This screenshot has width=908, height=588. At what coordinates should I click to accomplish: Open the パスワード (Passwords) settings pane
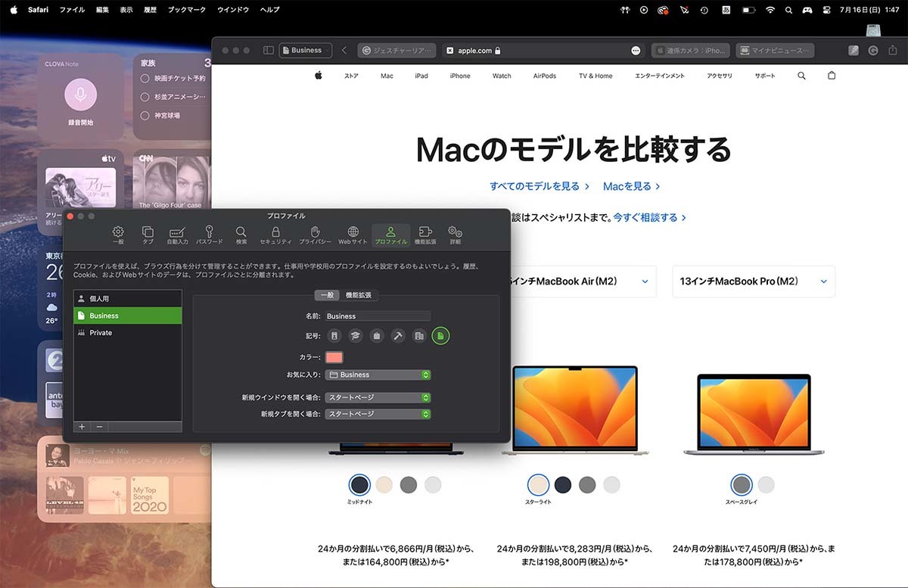coord(210,235)
